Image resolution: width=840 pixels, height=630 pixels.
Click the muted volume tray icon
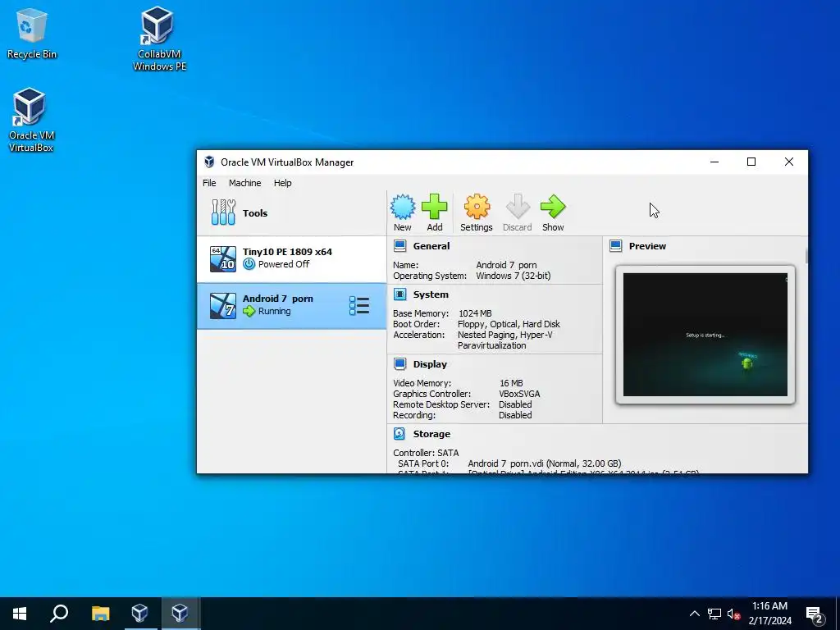733,614
